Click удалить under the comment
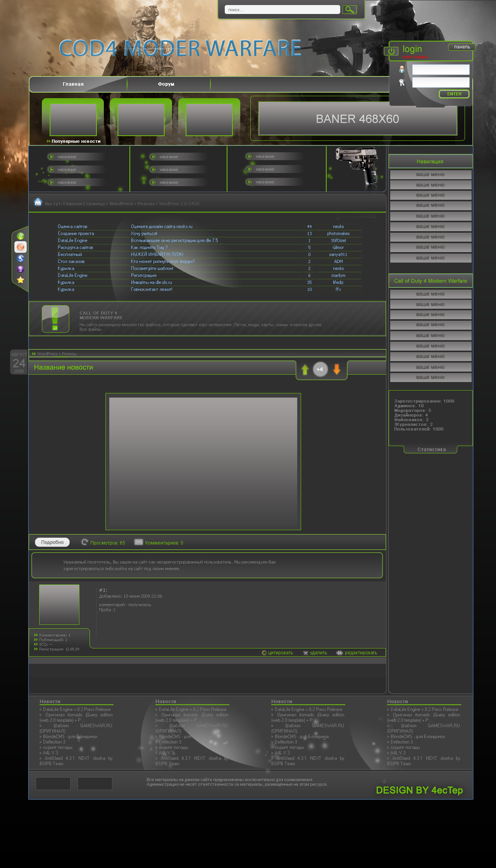This screenshot has height=868, width=496. (x=319, y=653)
